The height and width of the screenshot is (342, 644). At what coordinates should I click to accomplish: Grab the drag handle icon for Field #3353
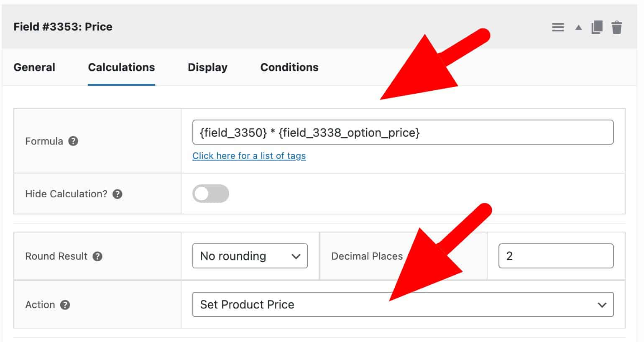coord(558,27)
